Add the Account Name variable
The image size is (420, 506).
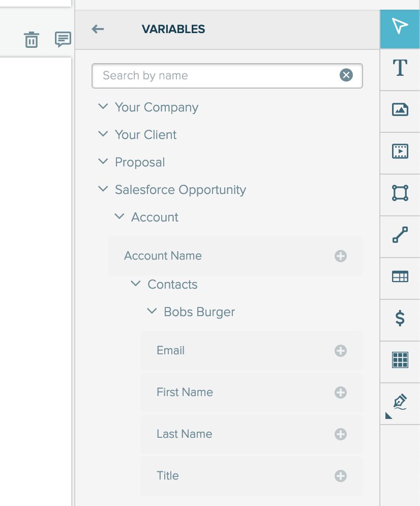pyautogui.click(x=340, y=256)
